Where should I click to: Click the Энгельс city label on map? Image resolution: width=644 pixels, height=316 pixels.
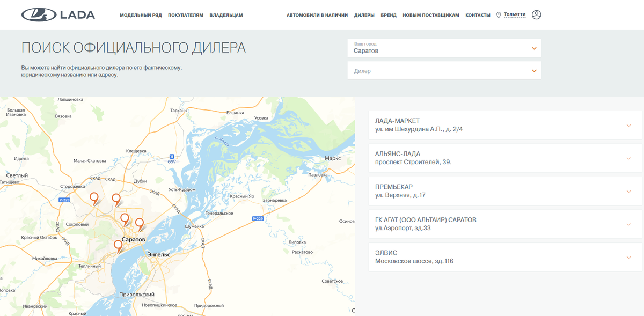coord(158,254)
